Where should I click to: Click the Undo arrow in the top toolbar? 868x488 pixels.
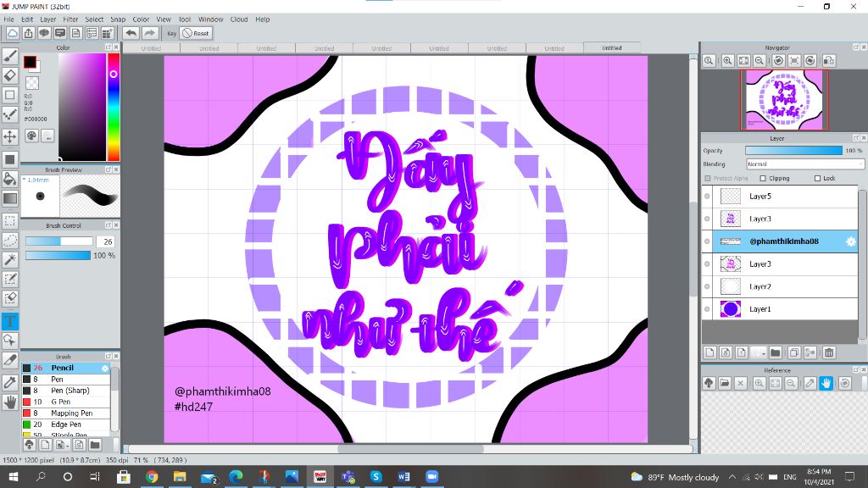[x=131, y=33]
